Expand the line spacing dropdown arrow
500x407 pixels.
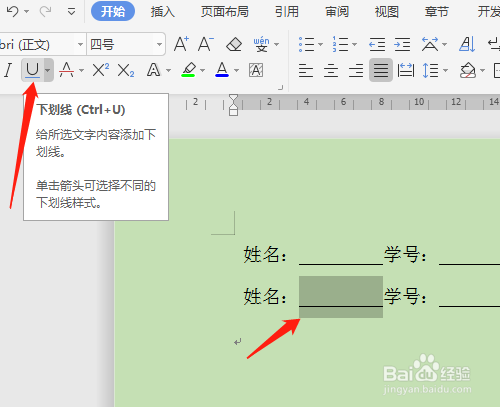point(445,70)
